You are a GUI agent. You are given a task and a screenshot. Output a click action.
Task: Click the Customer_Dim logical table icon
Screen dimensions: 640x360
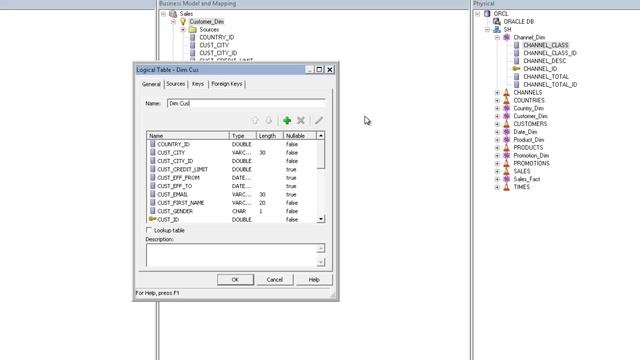click(183, 22)
